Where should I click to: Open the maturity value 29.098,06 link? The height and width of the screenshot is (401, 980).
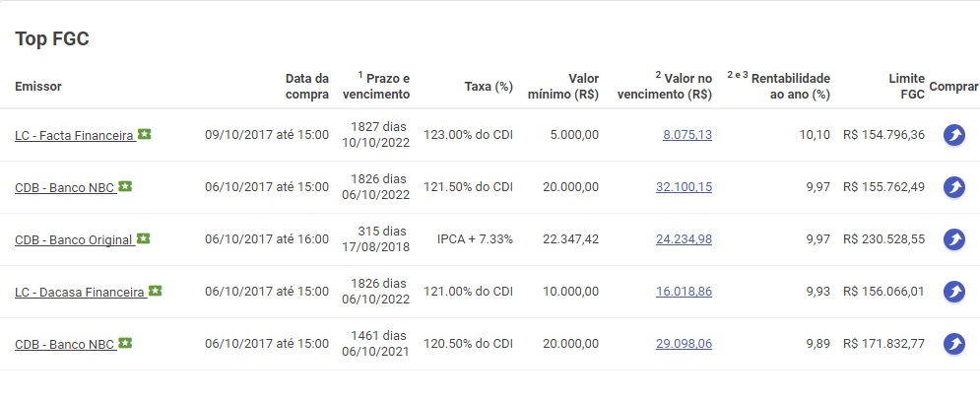[x=684, y=344]
